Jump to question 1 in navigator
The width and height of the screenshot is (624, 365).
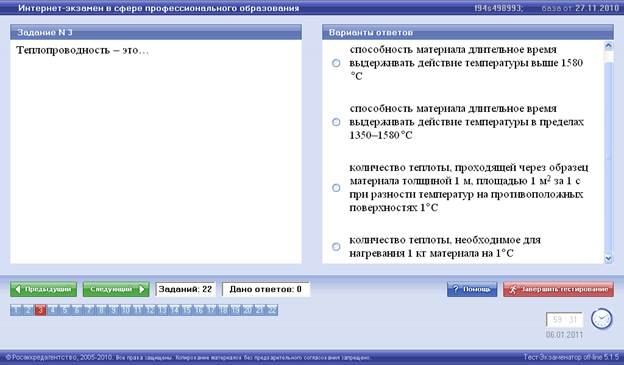16,310
